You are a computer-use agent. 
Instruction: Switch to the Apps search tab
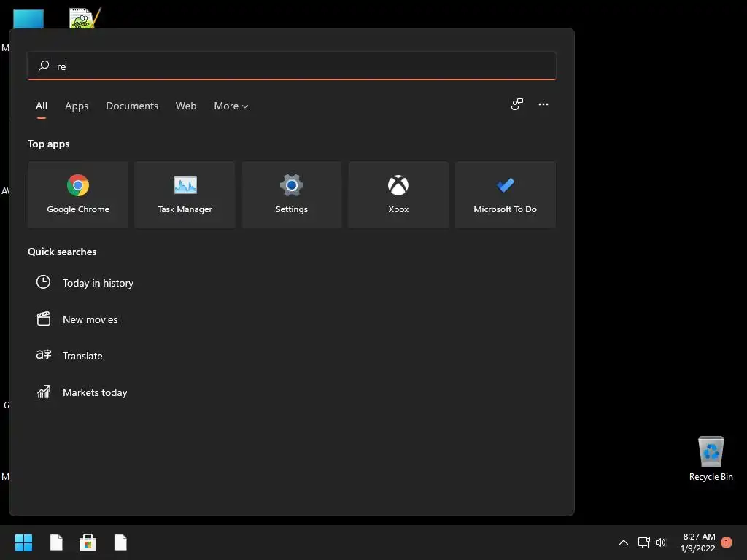[x=77, y=106]
